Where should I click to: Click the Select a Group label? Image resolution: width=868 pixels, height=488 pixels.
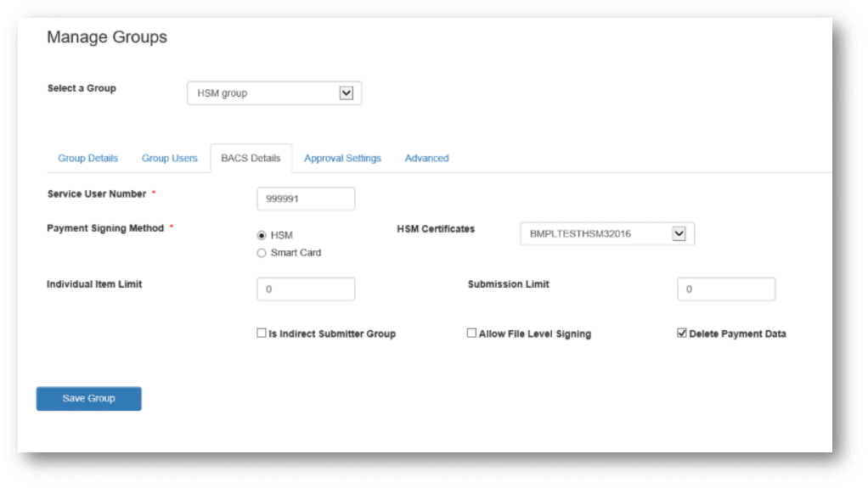82,88
